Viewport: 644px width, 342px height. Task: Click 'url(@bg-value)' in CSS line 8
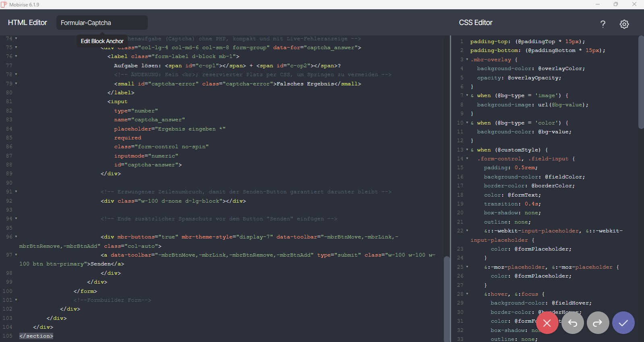[562, 105]
